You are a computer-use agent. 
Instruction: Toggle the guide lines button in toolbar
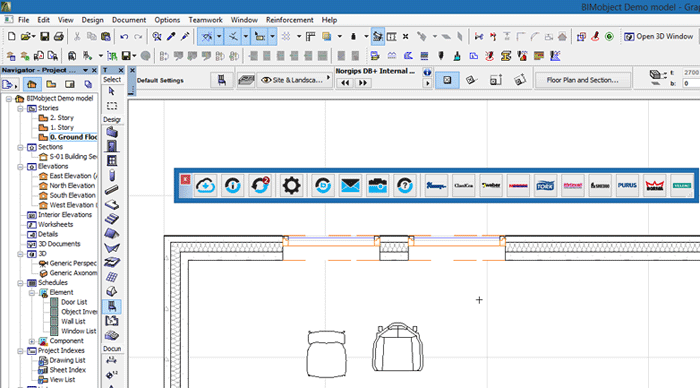click(207, 37)
